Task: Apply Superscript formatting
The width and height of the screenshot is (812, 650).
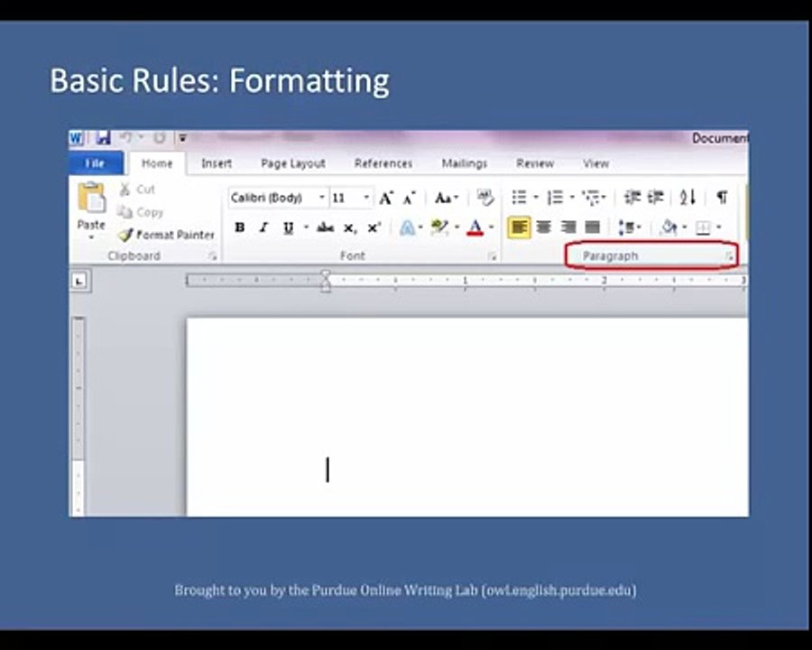Action: point(374,227)
